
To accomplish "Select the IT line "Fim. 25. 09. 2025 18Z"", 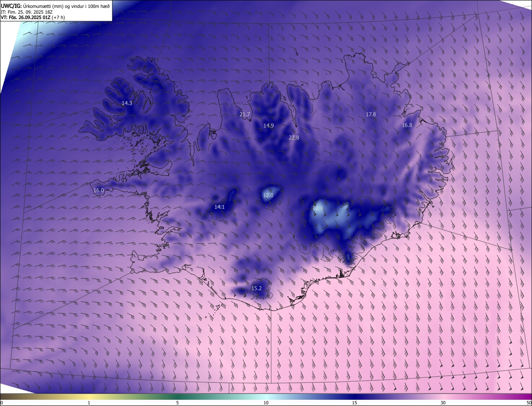I will point(30,12).
